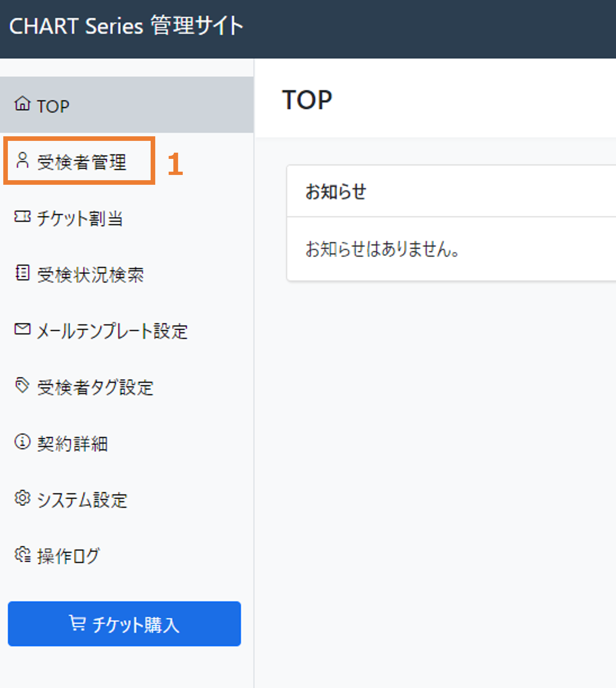Screen dimensions: 616x688
Task: Open the 操作ログ menu text
Action: point(68,556)
